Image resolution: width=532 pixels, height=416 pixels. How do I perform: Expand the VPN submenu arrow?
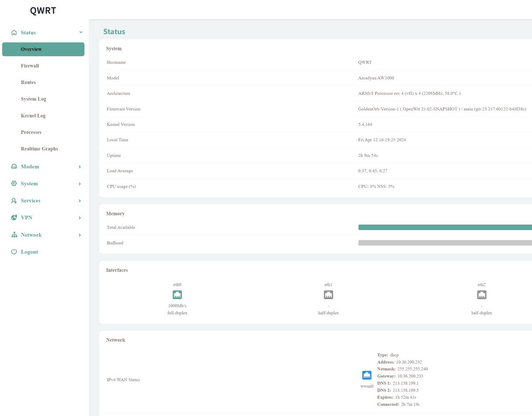click(80, 218)
